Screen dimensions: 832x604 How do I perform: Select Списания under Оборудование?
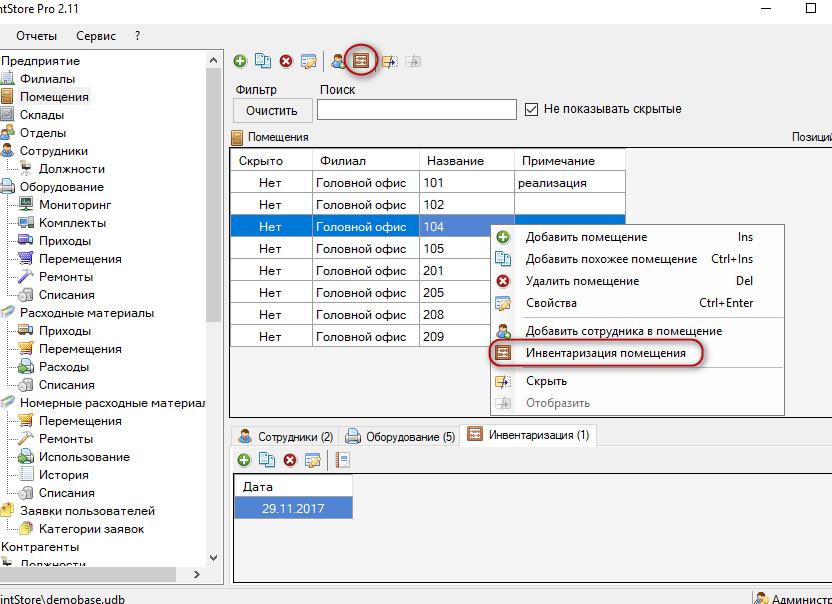click(x=66, y=295)
